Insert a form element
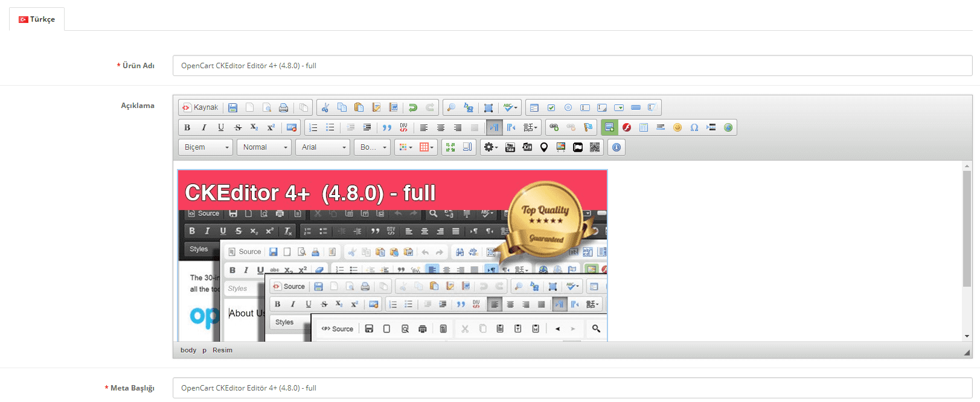 (534, 107)
